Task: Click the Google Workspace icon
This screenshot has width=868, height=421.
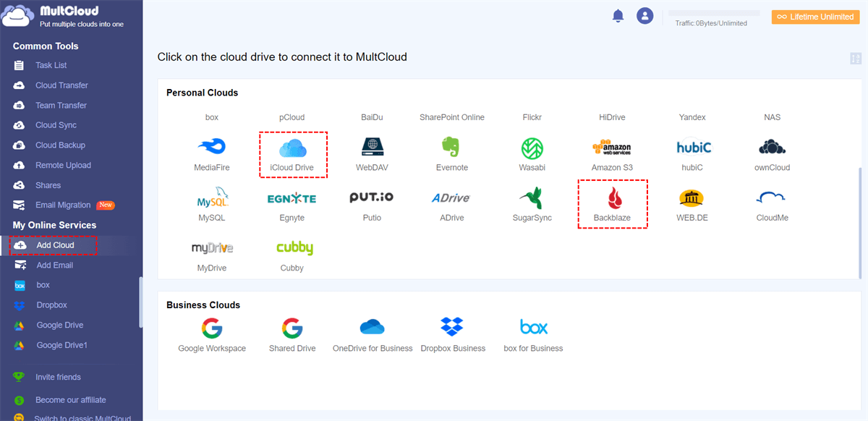Action: click(x=212, y=328)
